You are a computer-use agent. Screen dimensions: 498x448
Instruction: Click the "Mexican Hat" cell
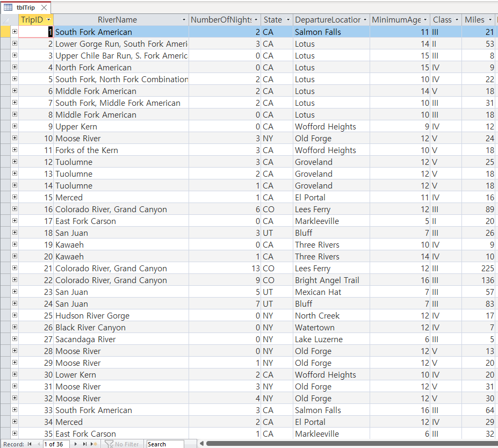tap(331, 292)
